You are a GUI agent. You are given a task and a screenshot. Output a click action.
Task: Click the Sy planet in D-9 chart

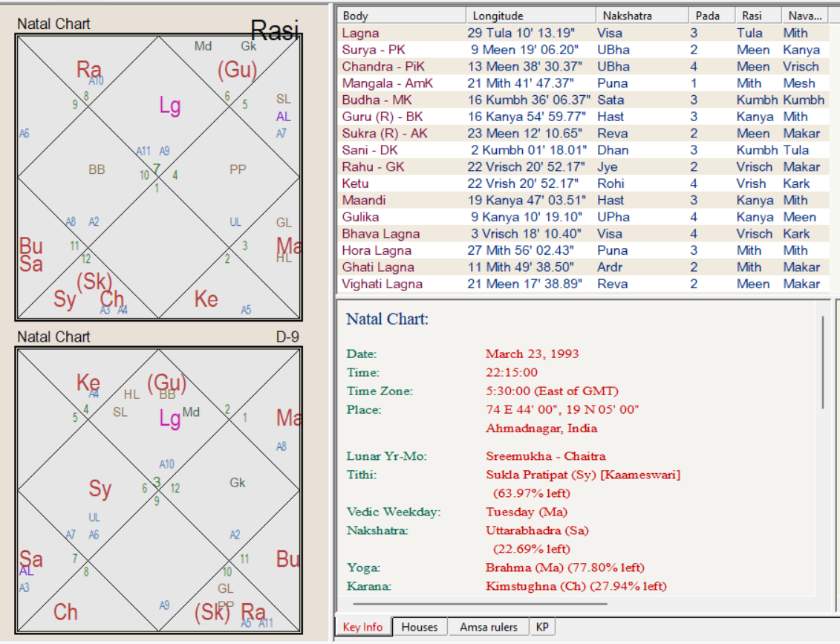tap(100, 488)
